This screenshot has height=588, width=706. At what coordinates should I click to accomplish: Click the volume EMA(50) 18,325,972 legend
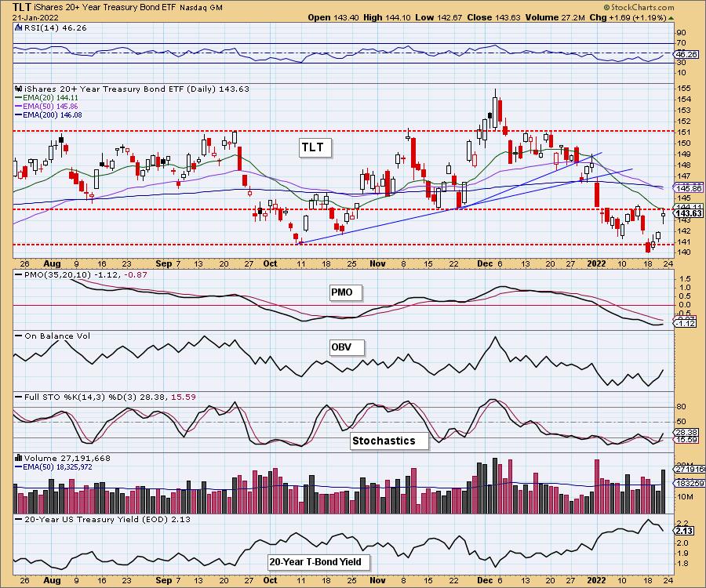53,467
